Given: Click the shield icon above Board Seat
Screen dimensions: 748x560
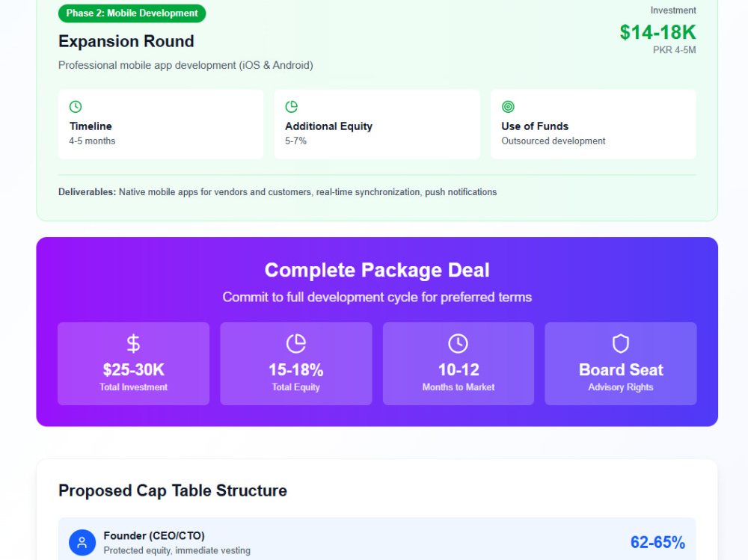Looking at the screenshot, I should (621, 343).
